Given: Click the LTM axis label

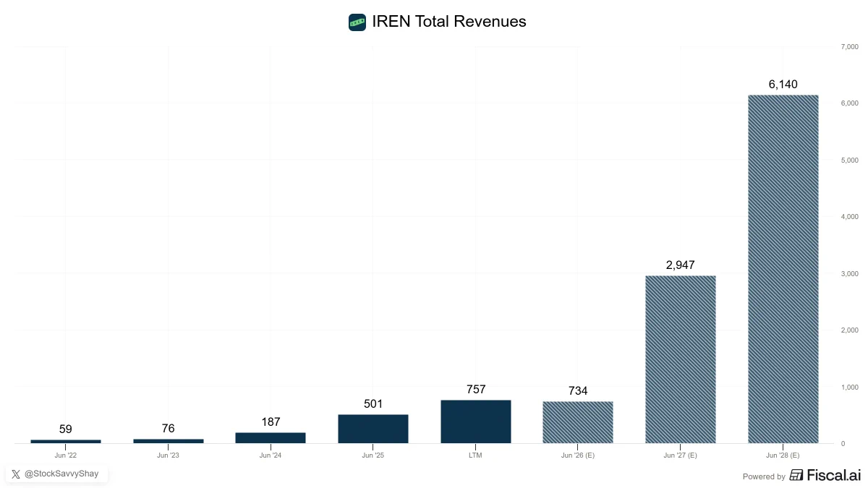Looking at the screenshot, I should (x=476, y=455).
